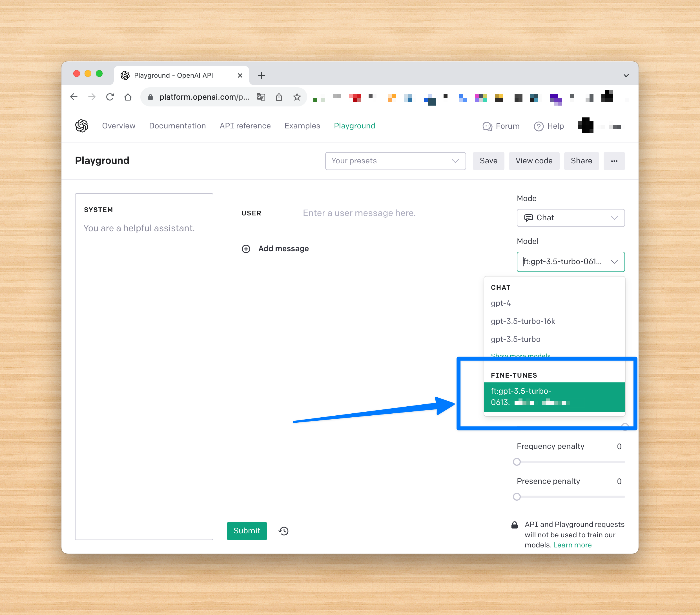Follow the Learn more link
The image size is (700, 615).
pyautogui.click(x=572, y=545)
